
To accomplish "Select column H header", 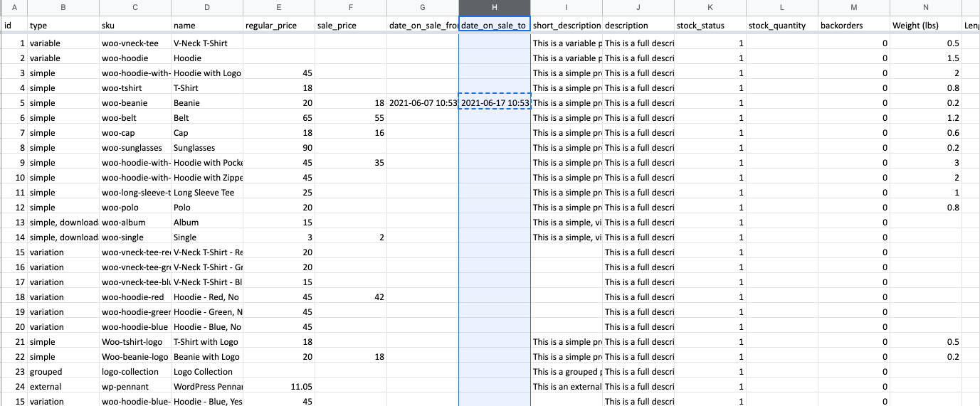I will click(x=495, y=8).
